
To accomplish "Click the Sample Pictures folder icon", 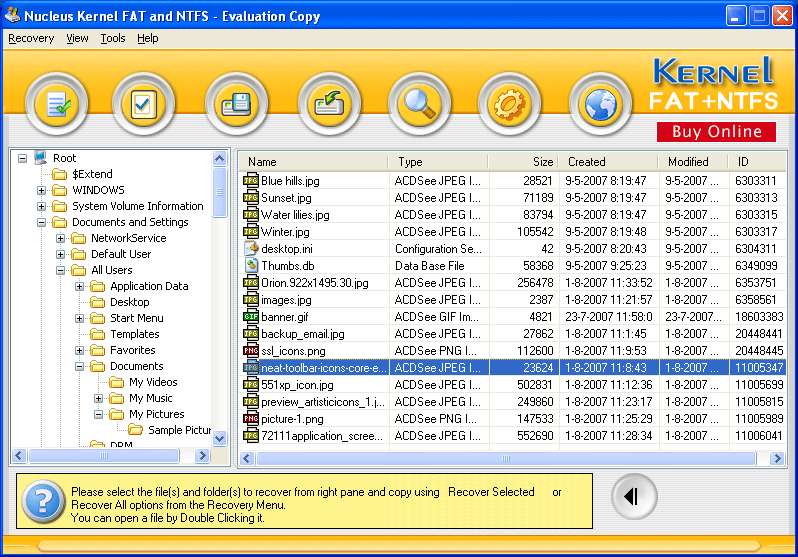I will (x=135, y=430).
